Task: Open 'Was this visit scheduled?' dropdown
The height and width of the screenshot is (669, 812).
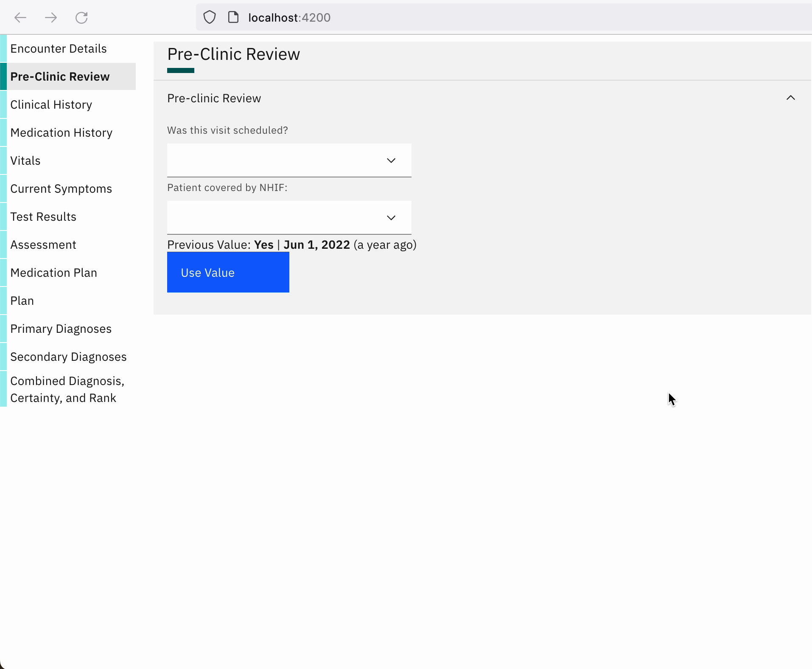Action: click(x=289, y=160)
